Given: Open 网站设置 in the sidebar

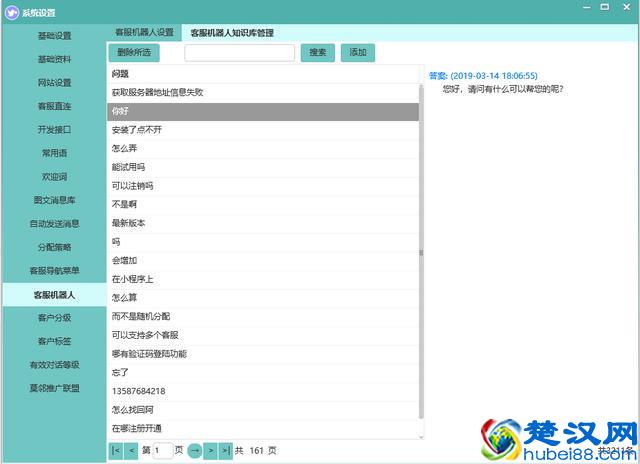Looking at the screenshot, I should 54,83.
